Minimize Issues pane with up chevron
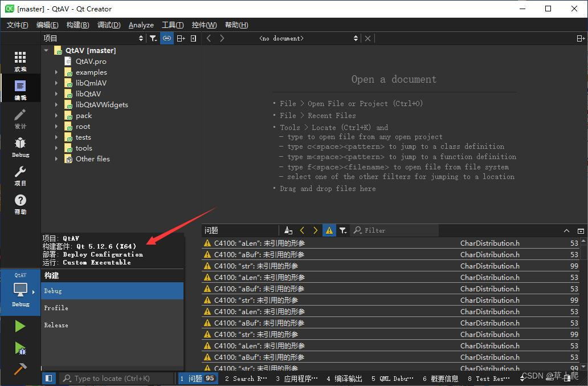This screenshot has height=386, width=588. coord(566,231)
